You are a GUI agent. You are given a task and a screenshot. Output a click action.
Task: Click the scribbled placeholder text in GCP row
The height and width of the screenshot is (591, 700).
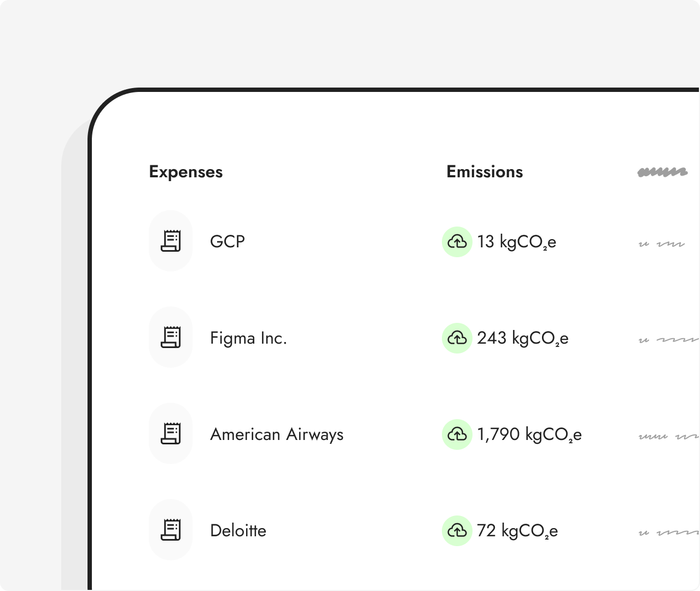(662, 244)
